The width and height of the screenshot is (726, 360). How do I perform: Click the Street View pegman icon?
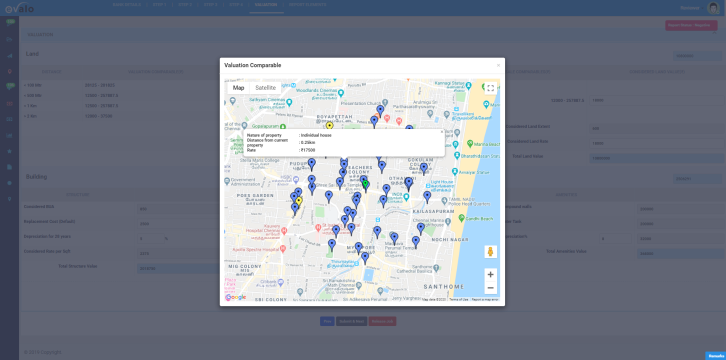pos(490,252)
